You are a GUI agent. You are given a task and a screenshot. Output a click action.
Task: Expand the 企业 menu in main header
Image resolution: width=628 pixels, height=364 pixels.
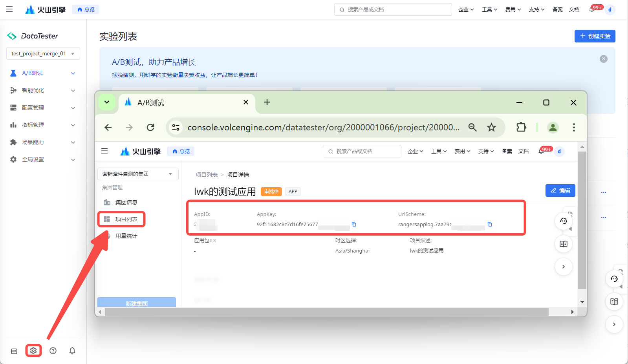pos(466,9)
